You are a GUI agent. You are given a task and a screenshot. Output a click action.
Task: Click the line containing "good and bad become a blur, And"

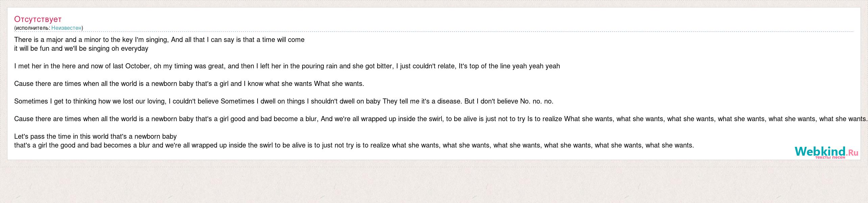pos(441,119)
